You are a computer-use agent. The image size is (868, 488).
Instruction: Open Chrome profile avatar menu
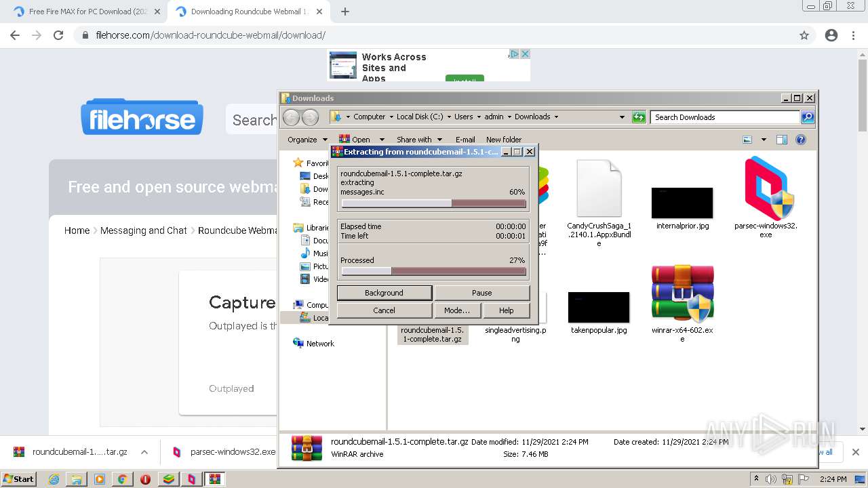[831, 35]
